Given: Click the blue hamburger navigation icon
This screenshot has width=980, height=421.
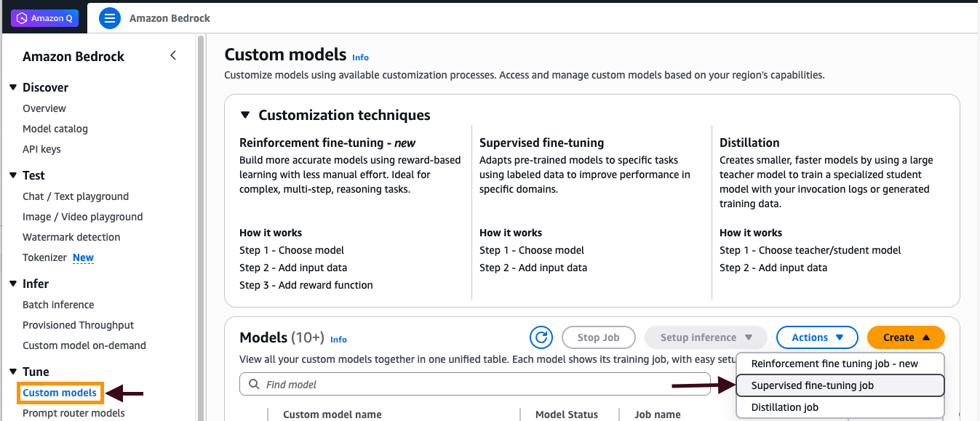Looking at the screenshot, I should point(109,17).
